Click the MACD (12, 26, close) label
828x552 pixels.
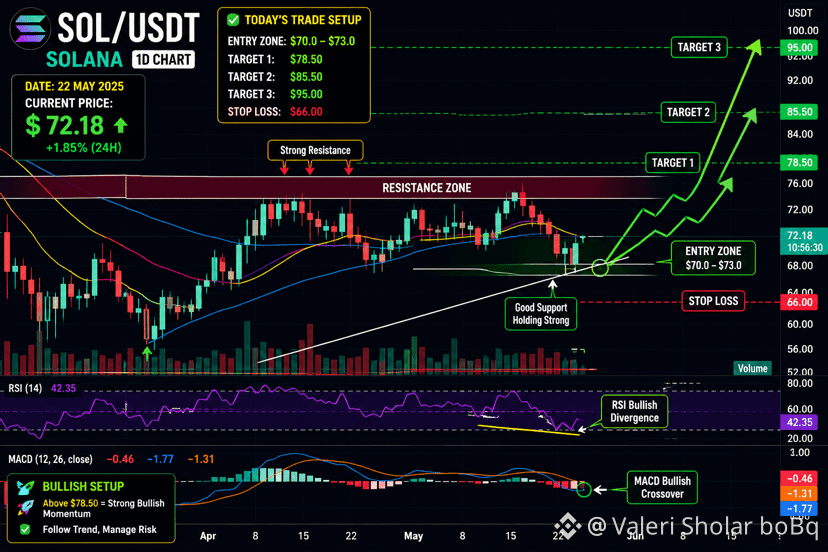pyautogui.click(x=50, y=459)
